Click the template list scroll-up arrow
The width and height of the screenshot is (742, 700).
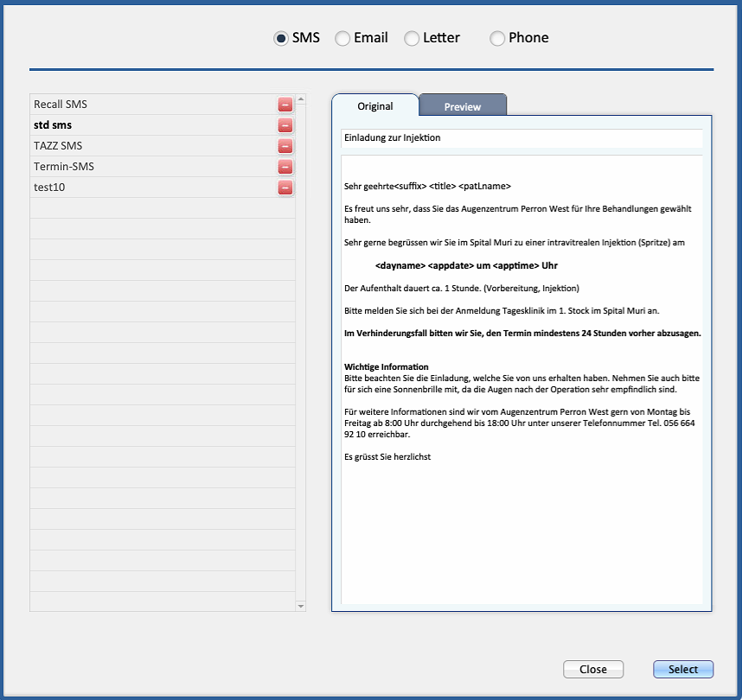point(300,99)
